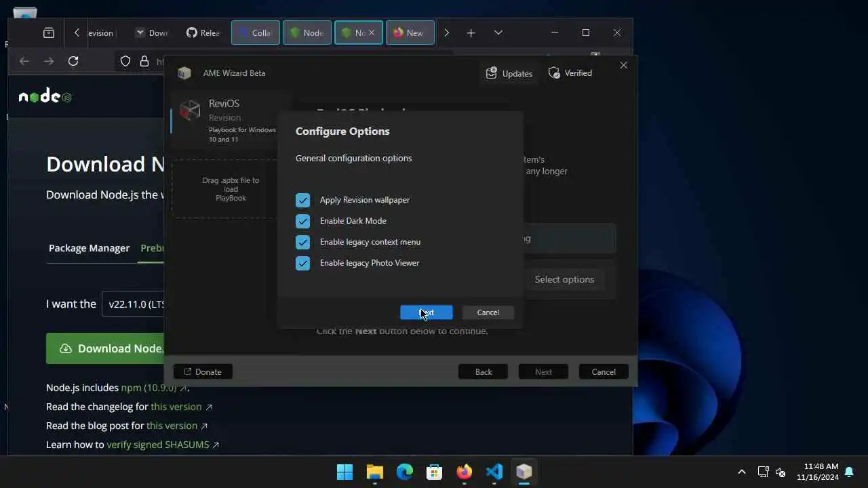The image size is (868, 488).
Task: Open notifications bell icon
Action: coord(849,472)
